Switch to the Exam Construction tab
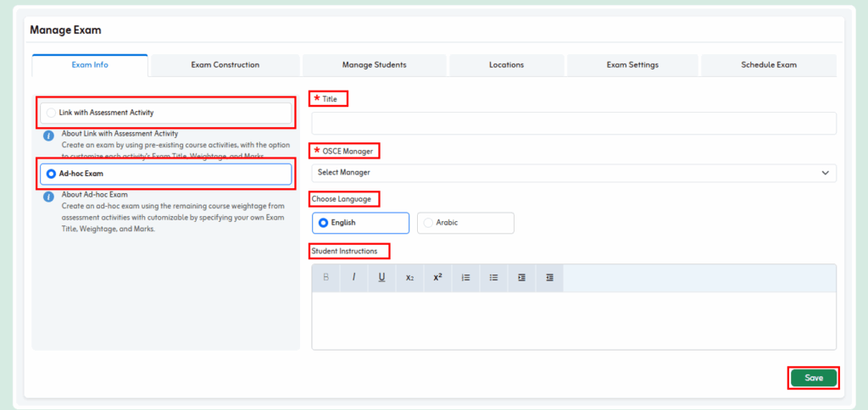Viewport: 868px width, 410px height. (225, 65)
